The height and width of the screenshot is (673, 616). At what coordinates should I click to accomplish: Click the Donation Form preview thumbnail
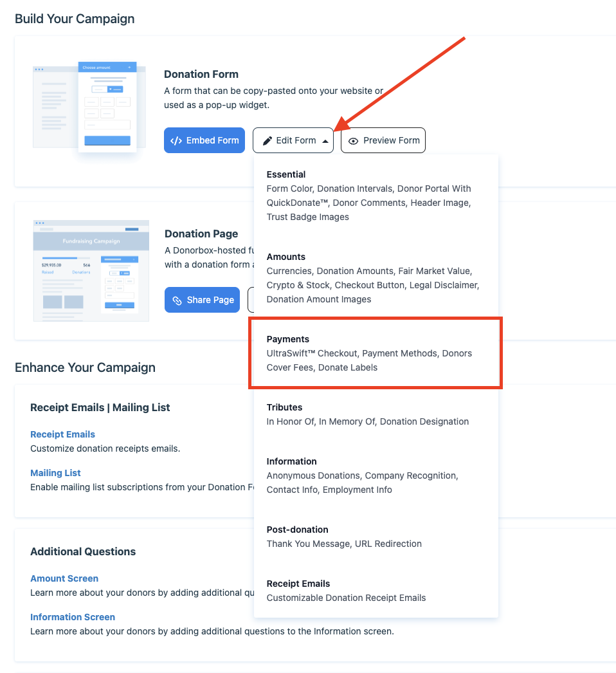89,107
